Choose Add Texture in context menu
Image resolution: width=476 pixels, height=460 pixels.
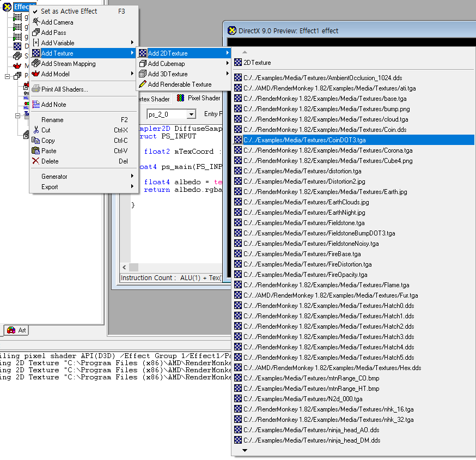pyautogui.click(x=84, y=53)
